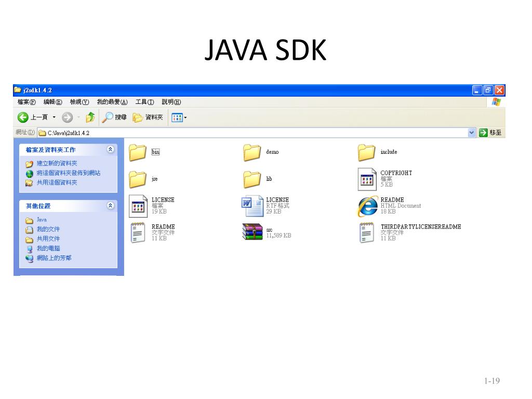Select the src archive icon
Screen dimensions: 532x399
pos(252,232)
